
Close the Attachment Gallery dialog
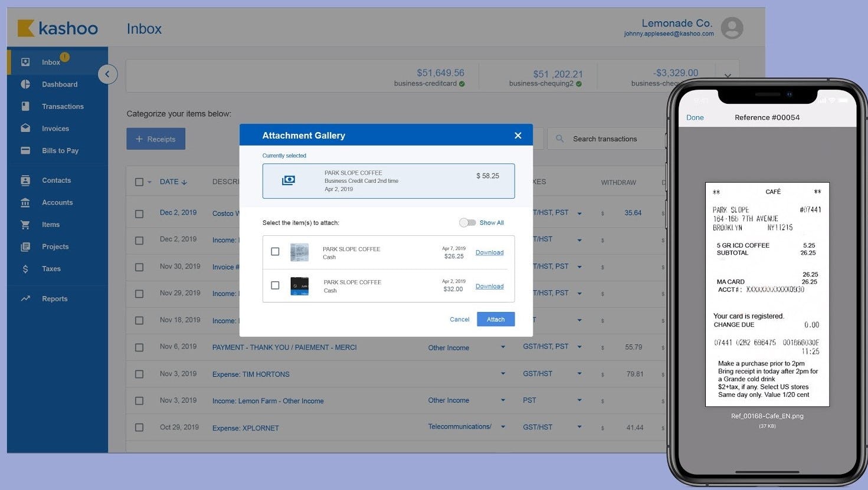pos(518,136)
